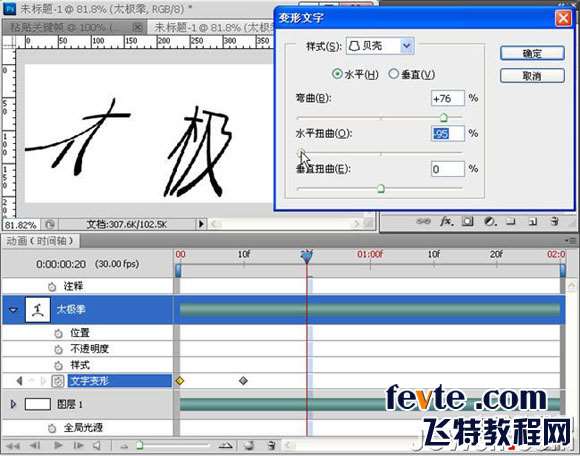The height and width of the screenshot is (456, 580).
Task: Click the 水平扭曲 slider handle
Action: coord(301,152)
